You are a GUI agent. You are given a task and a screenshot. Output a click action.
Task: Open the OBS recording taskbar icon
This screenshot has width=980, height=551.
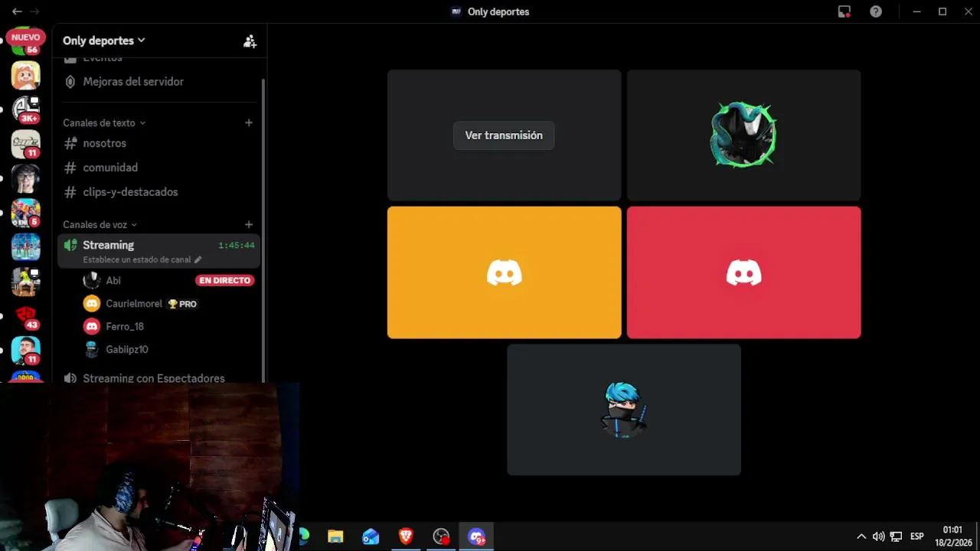click(x=441, y=536)
